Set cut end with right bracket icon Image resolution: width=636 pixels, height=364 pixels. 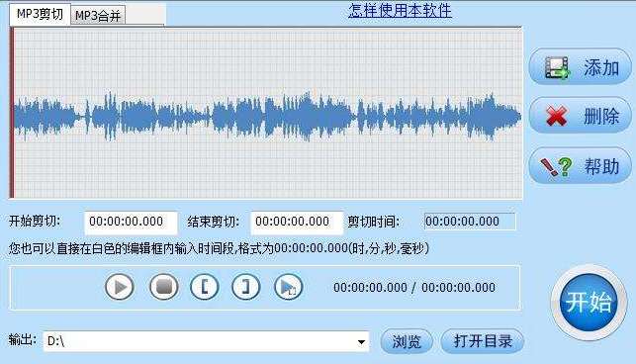pos(246,287)
